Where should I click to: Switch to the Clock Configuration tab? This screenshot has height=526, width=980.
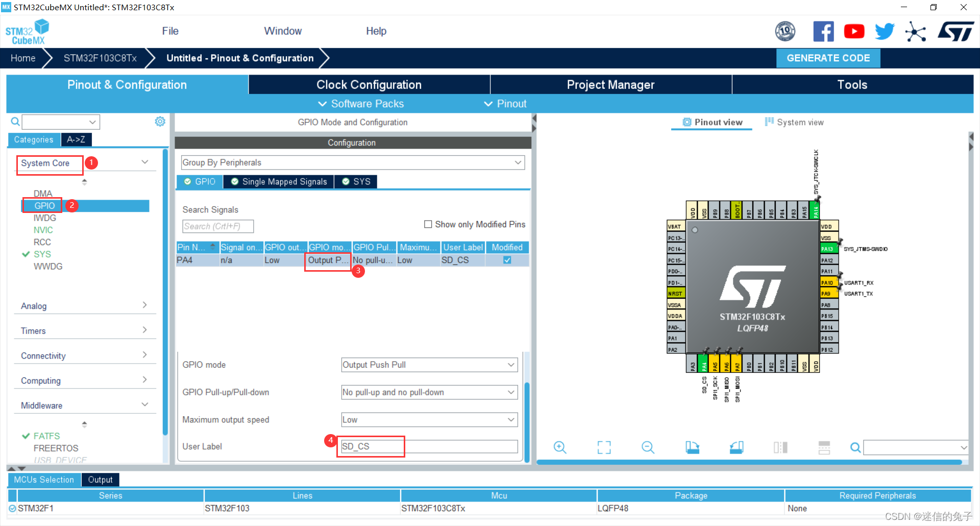click(369, 85)
